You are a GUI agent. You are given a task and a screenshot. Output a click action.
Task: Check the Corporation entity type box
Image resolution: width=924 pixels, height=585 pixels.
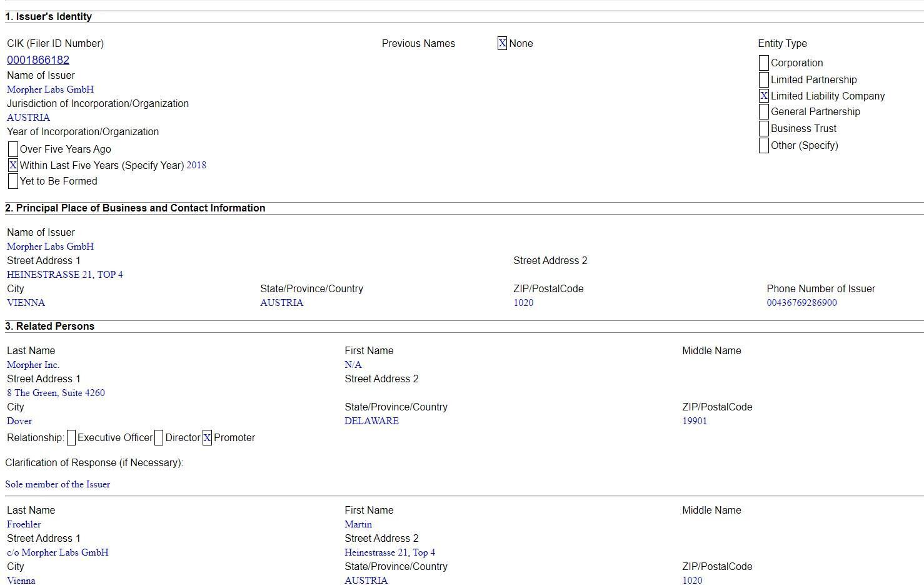[763, 63]
